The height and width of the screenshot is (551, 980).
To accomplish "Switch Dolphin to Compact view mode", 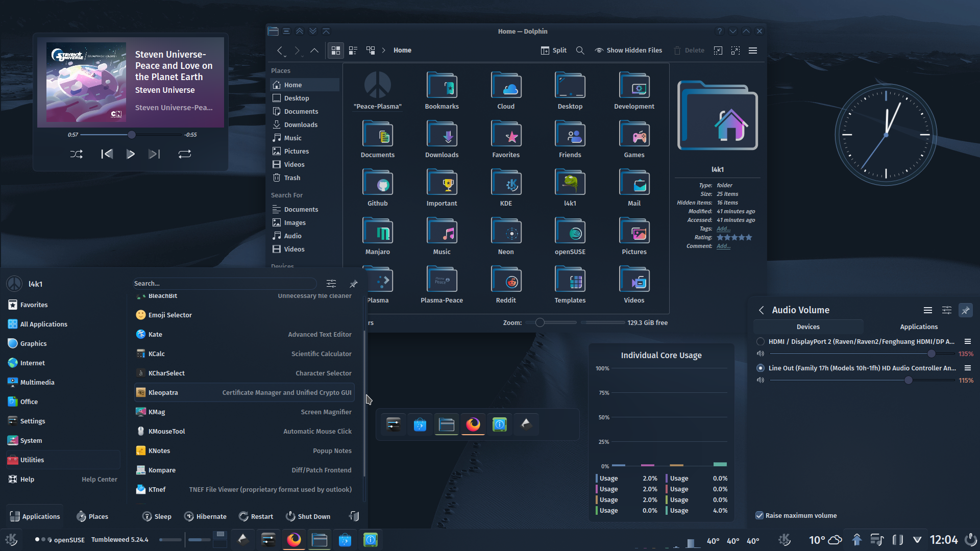I will click(x=353, y=51).
